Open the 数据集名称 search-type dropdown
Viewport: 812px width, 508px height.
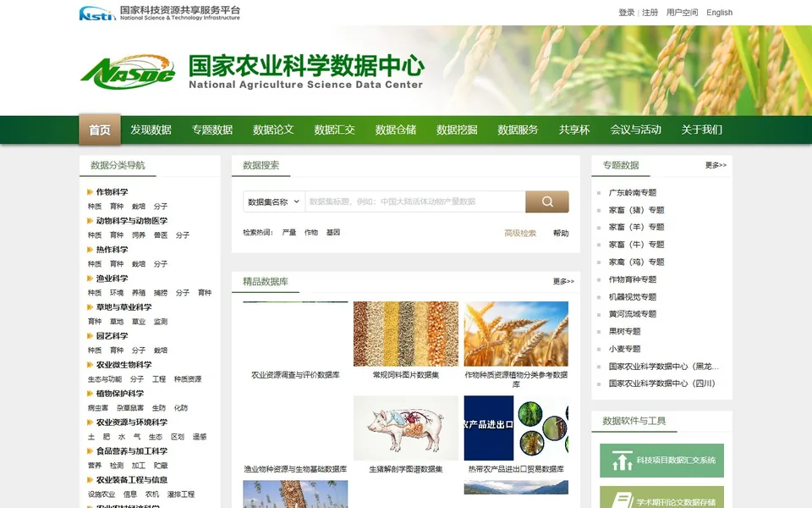(x=273, y=202)
